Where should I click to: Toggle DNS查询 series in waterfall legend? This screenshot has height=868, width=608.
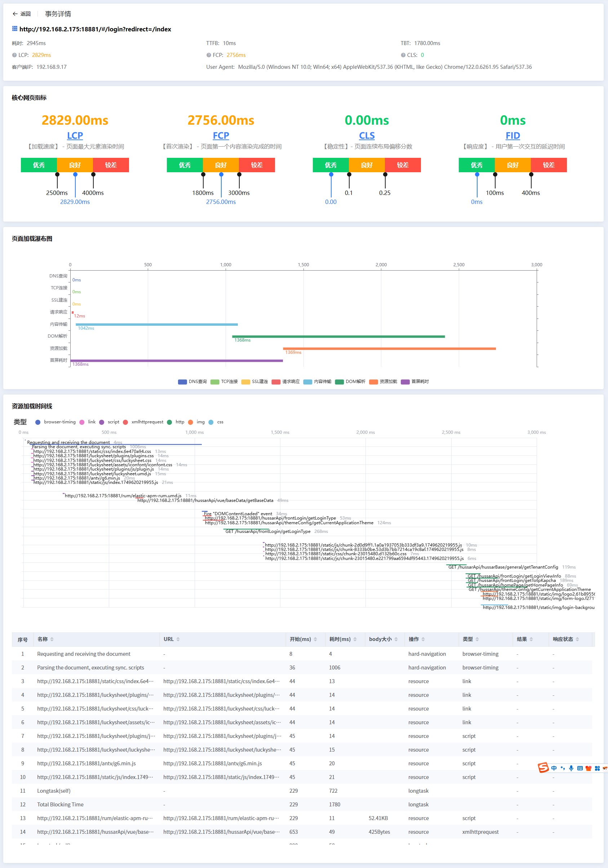click(192, 382)
